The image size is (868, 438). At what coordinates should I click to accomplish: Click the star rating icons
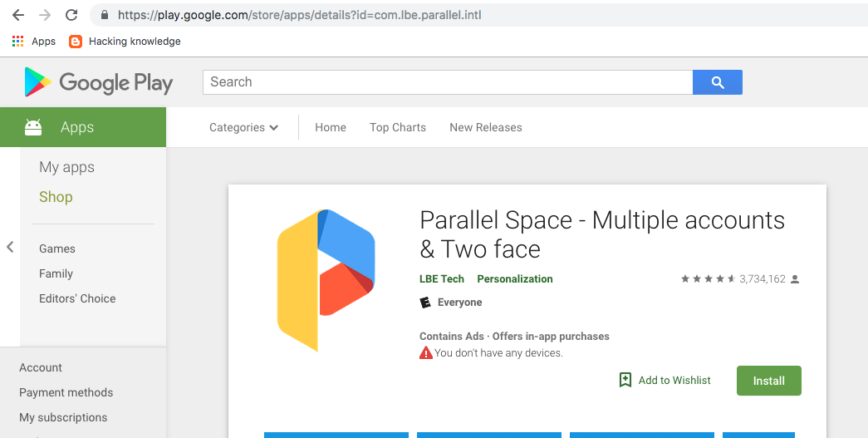pyautogui.click(x=708, y=279)
